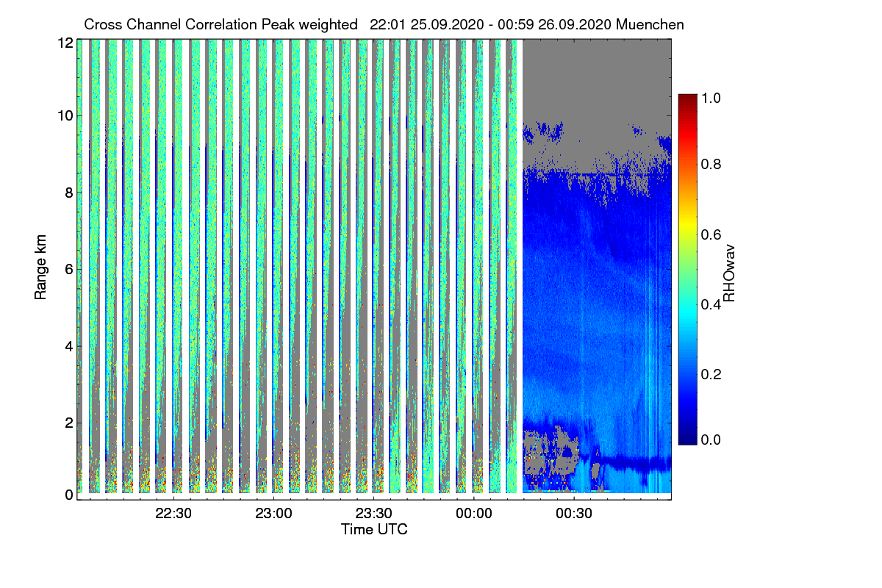Click the y-axis tick label '12'
This screenshot has width=882, height=588.
65,43
